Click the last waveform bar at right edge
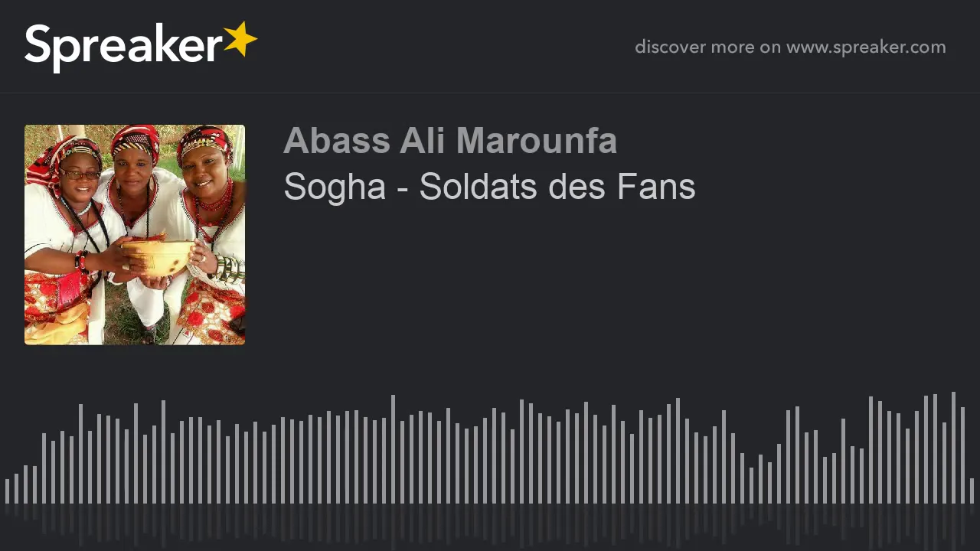 point(972,491)
